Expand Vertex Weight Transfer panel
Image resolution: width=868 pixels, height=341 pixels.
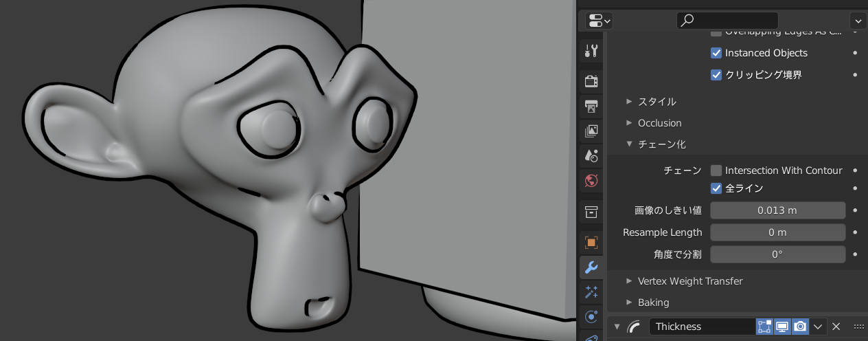[629, 281]
